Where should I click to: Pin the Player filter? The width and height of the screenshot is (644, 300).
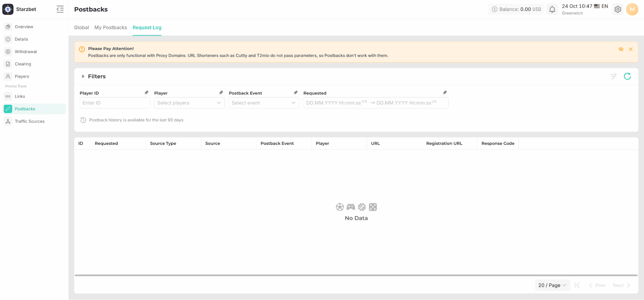tap(221, 92)
